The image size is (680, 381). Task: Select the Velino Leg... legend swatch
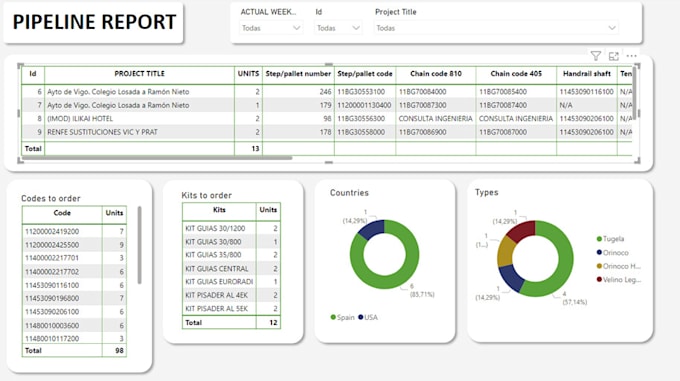[x=599, y=280]
